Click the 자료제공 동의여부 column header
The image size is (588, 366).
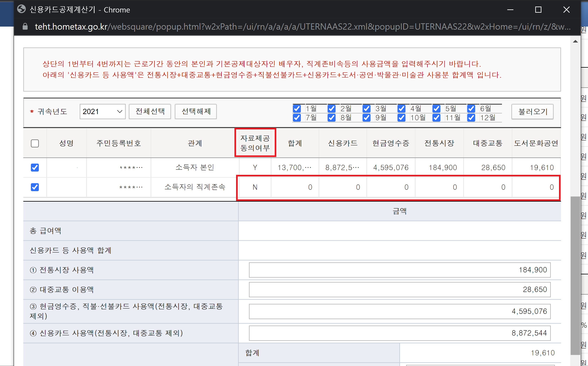coord(255,143)
